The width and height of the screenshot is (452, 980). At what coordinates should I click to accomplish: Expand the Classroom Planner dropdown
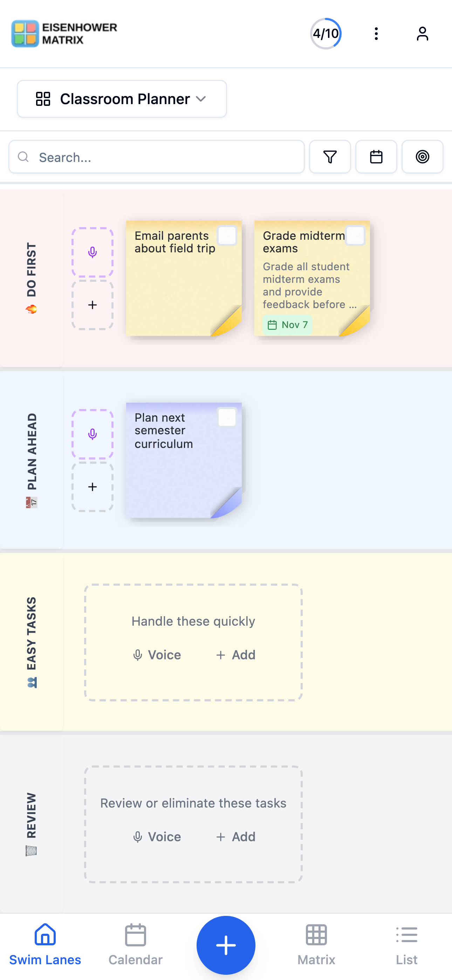(x=122, y=99)
